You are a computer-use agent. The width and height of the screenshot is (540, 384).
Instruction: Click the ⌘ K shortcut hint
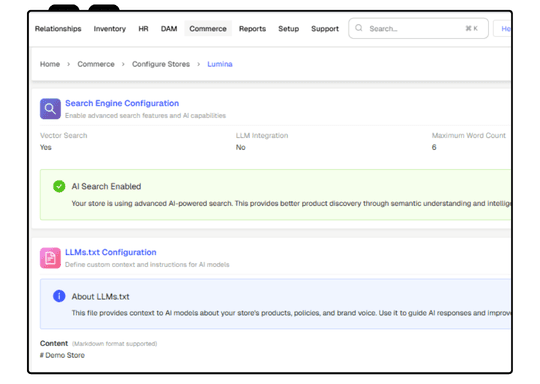[x=471, y=28]
